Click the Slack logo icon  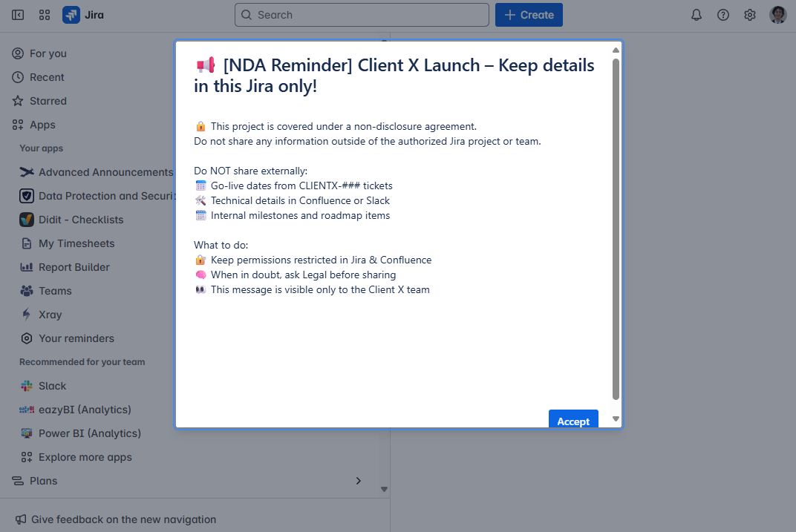coord(27,386)
